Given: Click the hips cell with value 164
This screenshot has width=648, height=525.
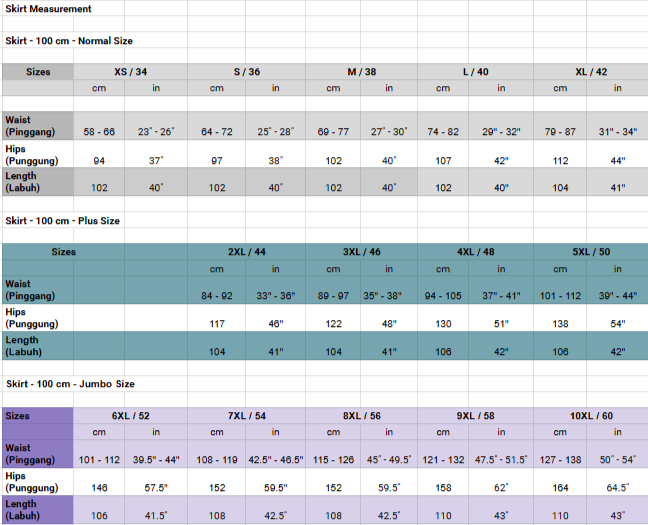Looking at the screenshot, I should point(560,488).
